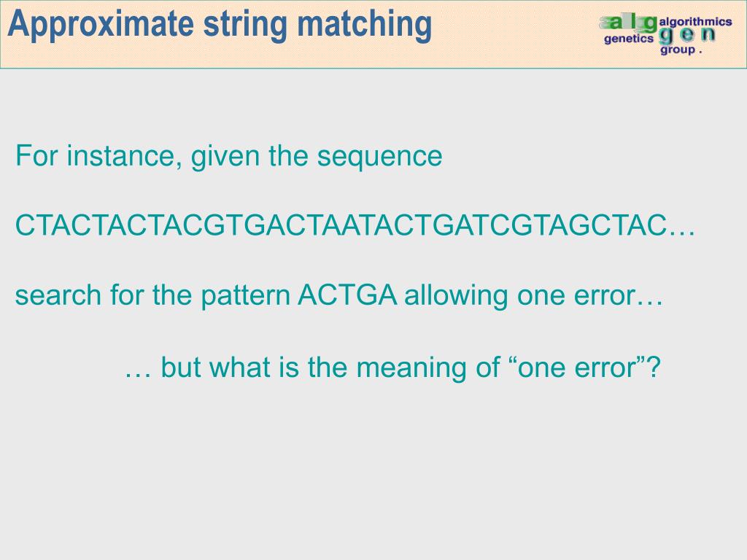Image resolution: width=747 pixels, height=560 pixels.
Task: Click the quoted phrase "one error"?
Action: tap(586, 367)
